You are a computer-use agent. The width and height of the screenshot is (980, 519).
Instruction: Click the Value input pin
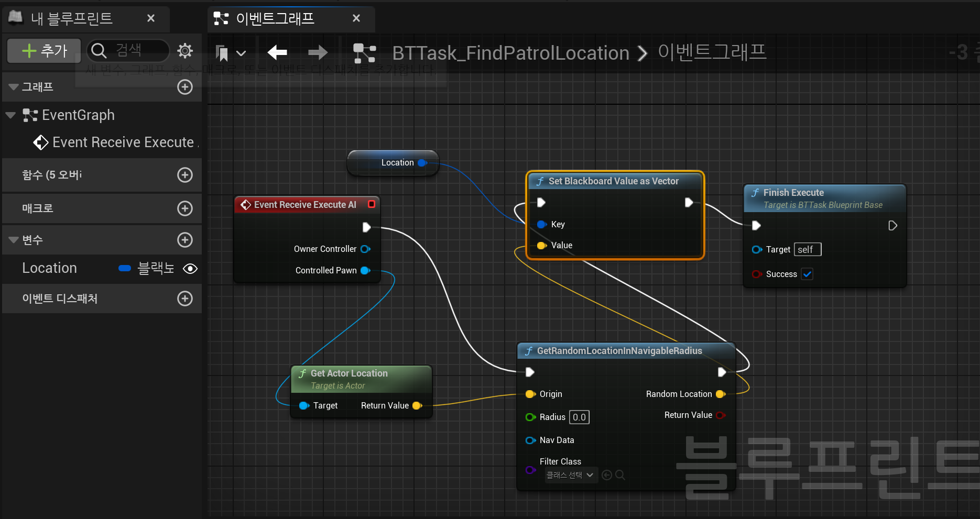tap(542, 246)
